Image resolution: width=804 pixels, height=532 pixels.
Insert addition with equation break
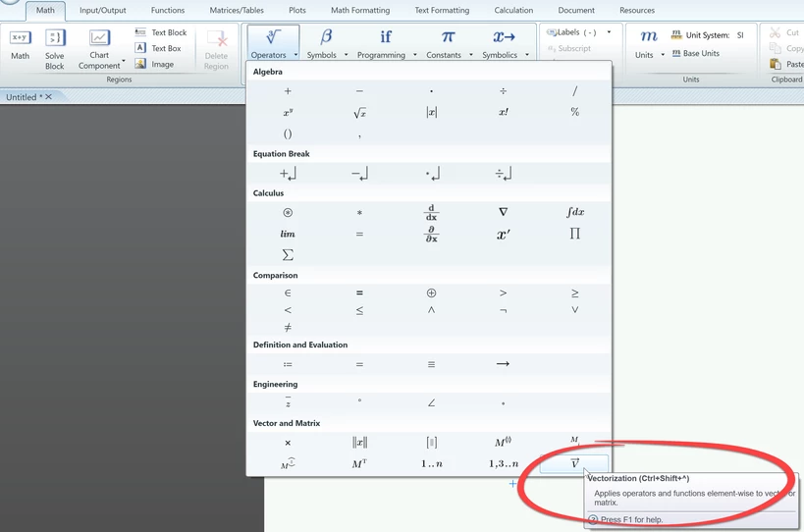(288, 175)
